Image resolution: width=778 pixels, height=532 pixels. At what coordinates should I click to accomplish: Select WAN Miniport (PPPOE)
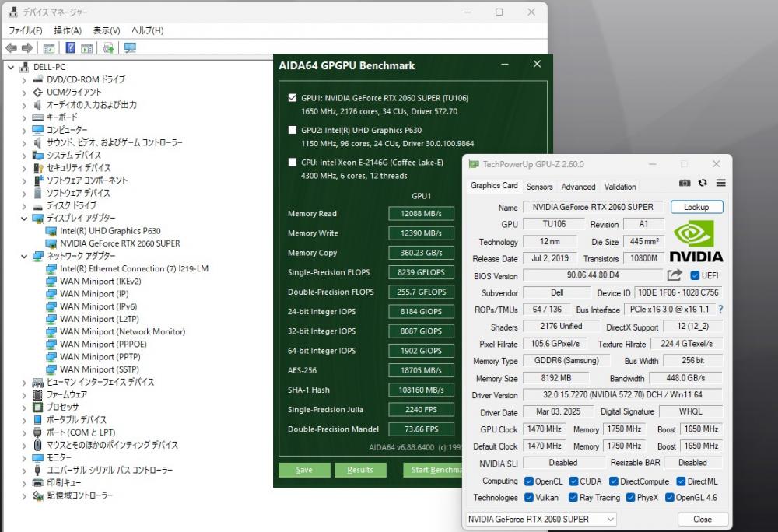(103, 344)
